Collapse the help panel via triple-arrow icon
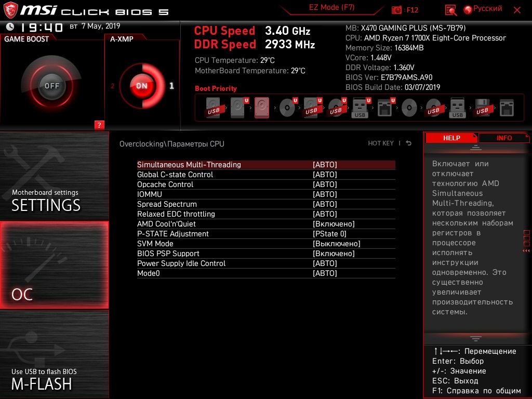The image size is (532, 399). click(526, 251)
